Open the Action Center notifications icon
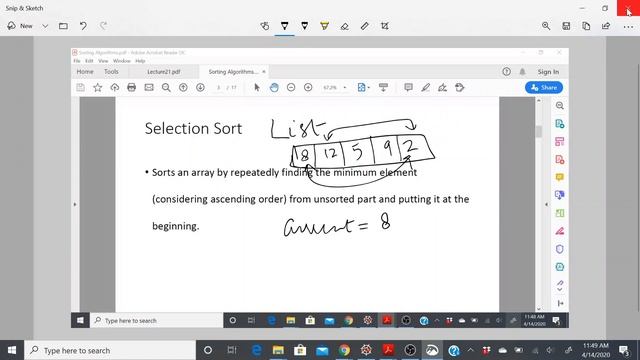The image size is (640, 360). click(624, 350)
